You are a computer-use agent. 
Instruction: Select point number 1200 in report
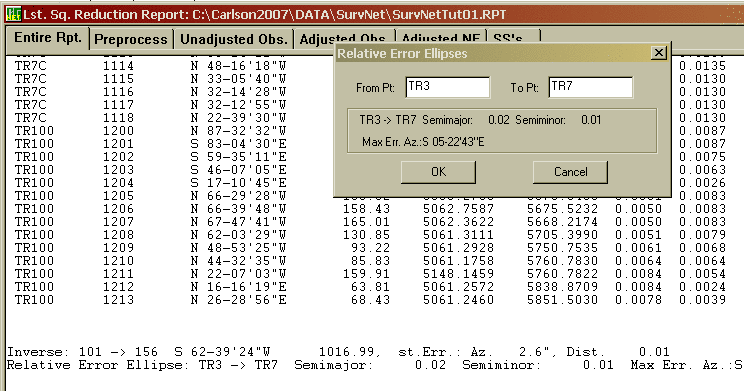[119, 131]
